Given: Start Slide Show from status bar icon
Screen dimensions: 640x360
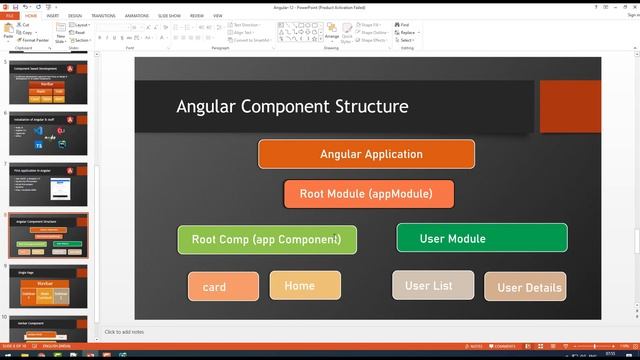Looking at the screenshot, I should click(565, 346).
